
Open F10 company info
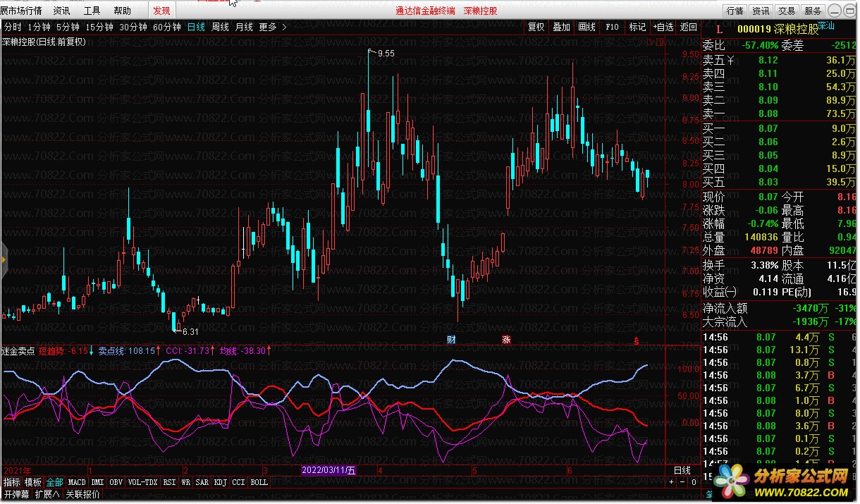point(612,27)
